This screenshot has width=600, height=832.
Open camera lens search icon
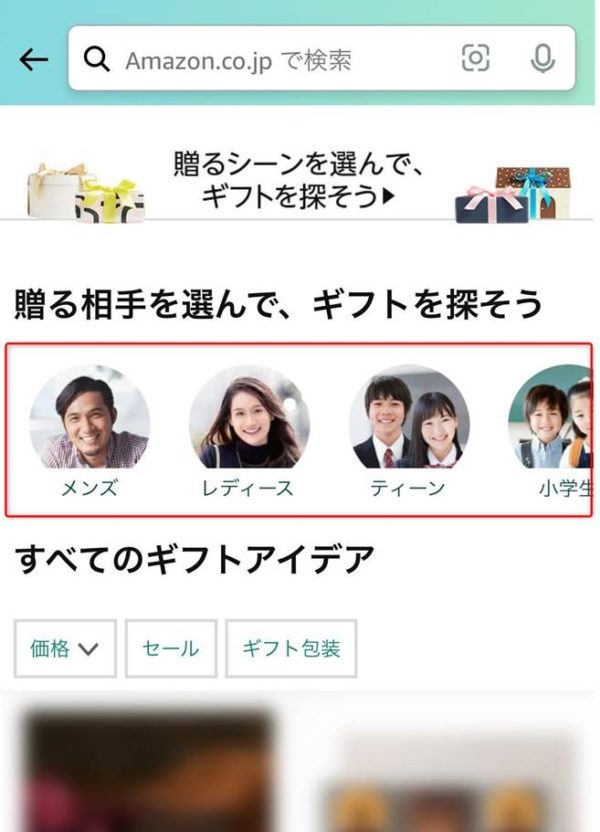(475, 57)
